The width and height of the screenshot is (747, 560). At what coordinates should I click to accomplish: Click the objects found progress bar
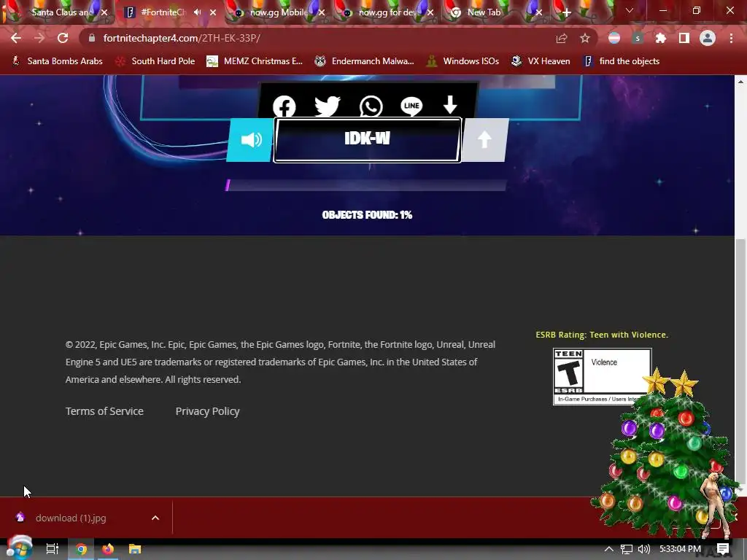point(365,185)
